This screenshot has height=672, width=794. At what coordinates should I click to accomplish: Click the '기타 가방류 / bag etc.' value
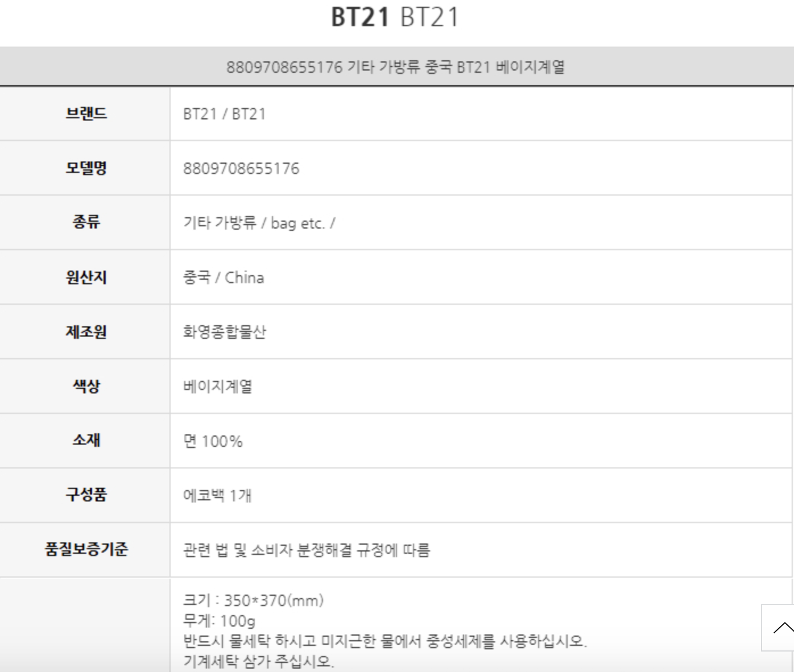click(259, 223)
